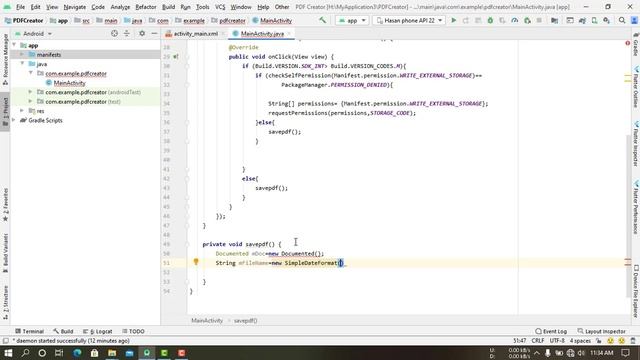Click the scroll from source target icon
640x360 pixels.
tap(114, 33)
